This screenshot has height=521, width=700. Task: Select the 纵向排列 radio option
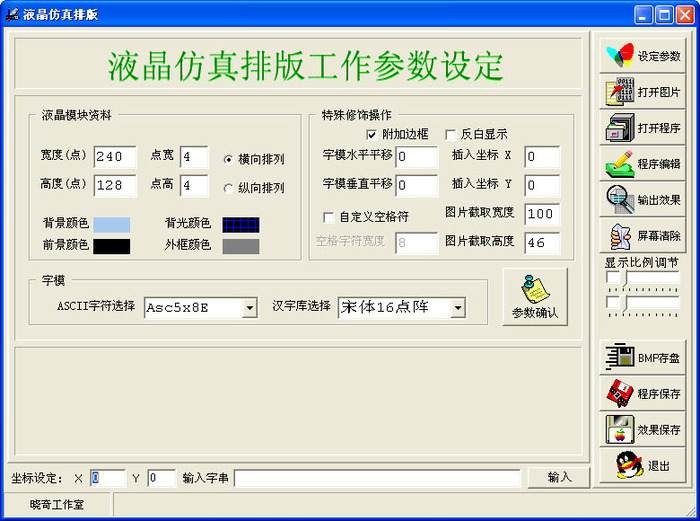point(228,188)
